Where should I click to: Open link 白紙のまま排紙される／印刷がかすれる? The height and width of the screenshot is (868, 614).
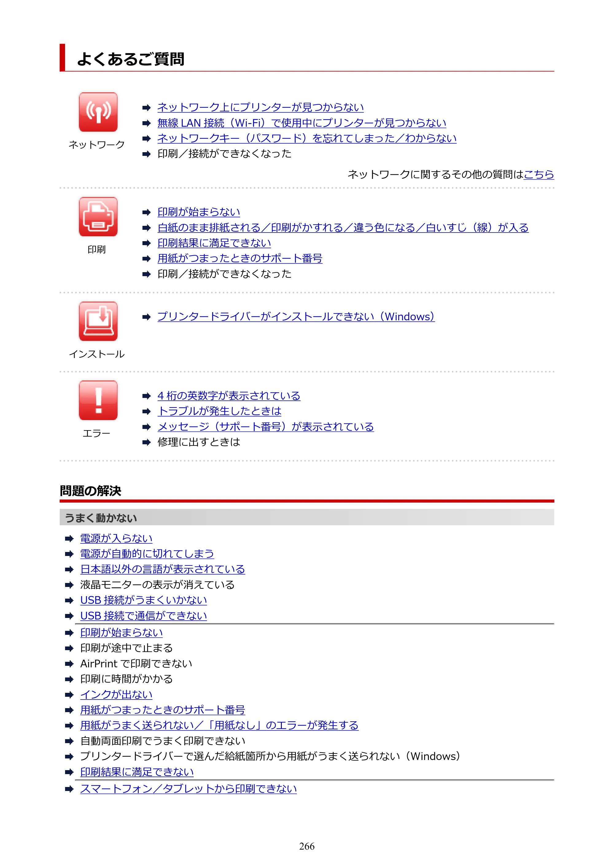250,228
